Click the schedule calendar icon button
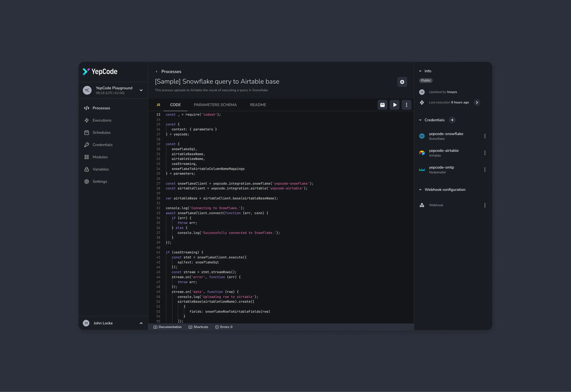571x392 pixels. [382, 105]
